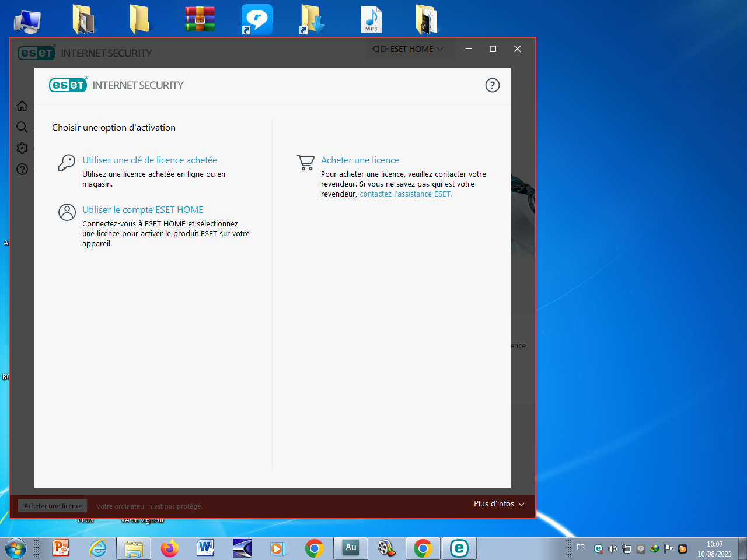
Task: Click the key icon for licence key activation
Action: [x=67, y=163]
